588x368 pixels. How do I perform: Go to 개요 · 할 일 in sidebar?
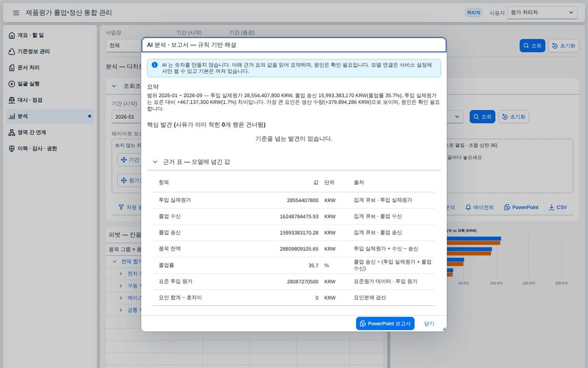(50, 35)
